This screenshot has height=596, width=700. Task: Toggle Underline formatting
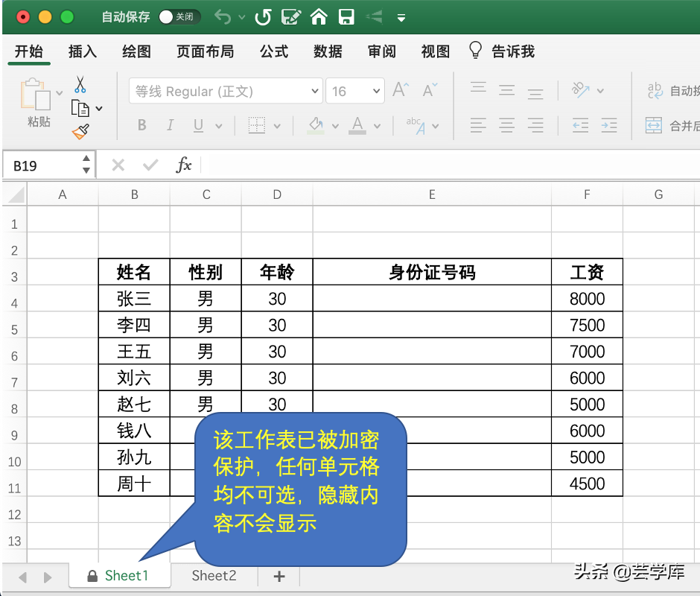(198, 126)
